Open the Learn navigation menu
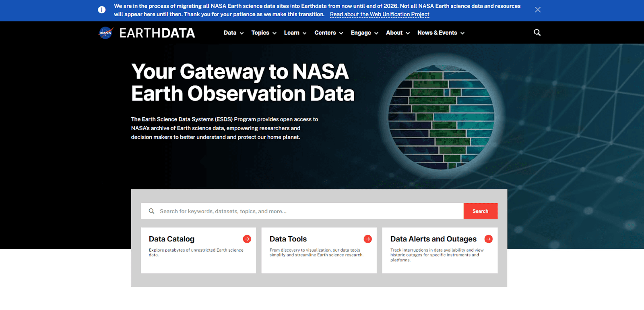644x310 pixels. [x=292, y=33]
